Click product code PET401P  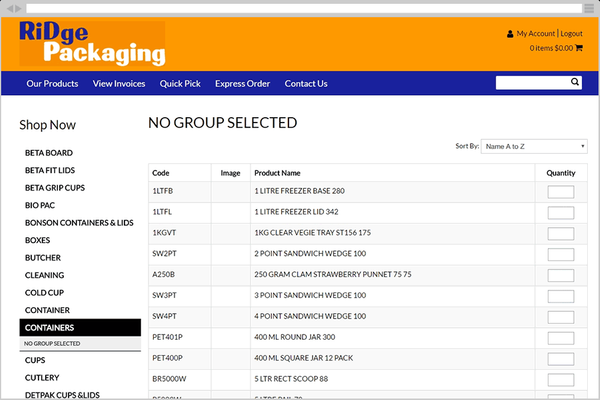[167, 337]
